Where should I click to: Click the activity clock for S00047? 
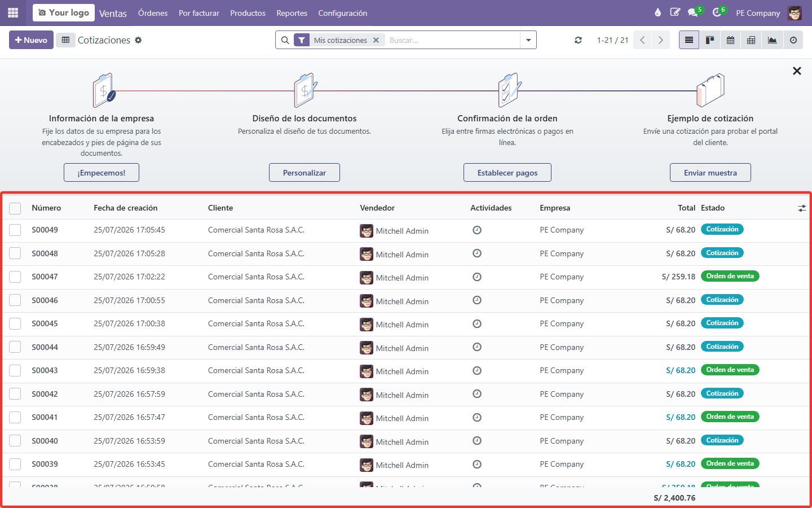(x=477, y=277)
